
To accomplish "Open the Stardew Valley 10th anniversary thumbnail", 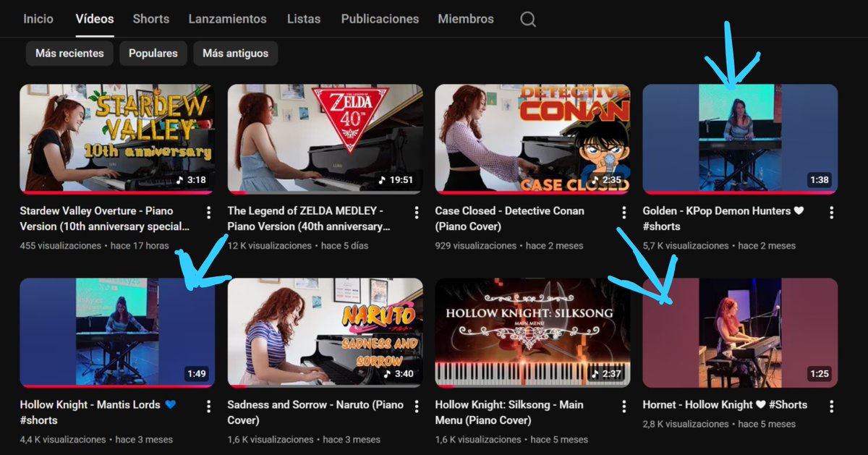I will [117, 139].
